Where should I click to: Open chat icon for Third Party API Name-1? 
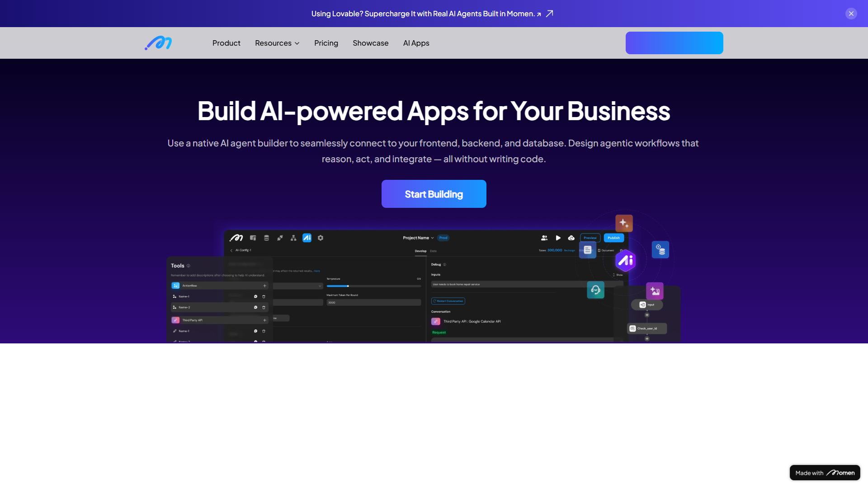pyautogui.click(x=255, y=331)
